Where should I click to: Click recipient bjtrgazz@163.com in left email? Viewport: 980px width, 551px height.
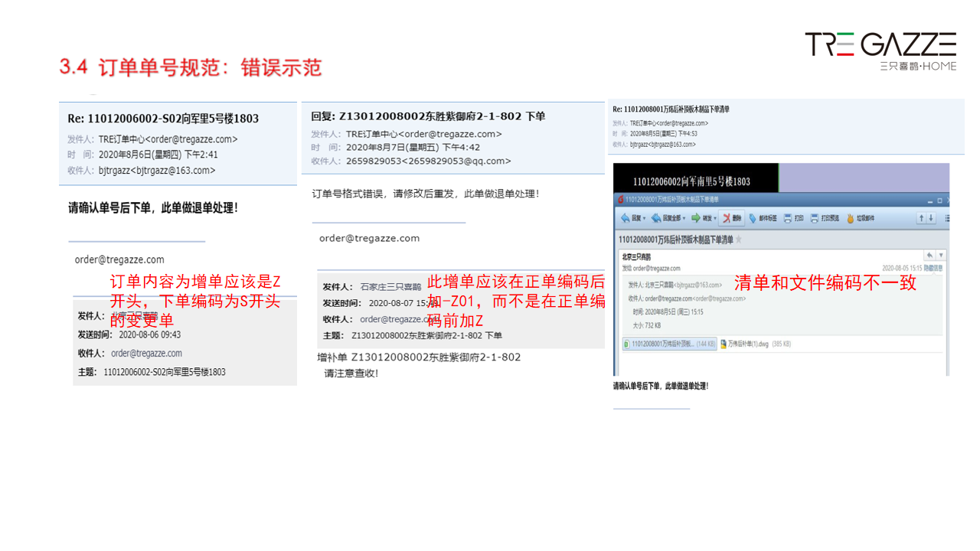[157, 171]
